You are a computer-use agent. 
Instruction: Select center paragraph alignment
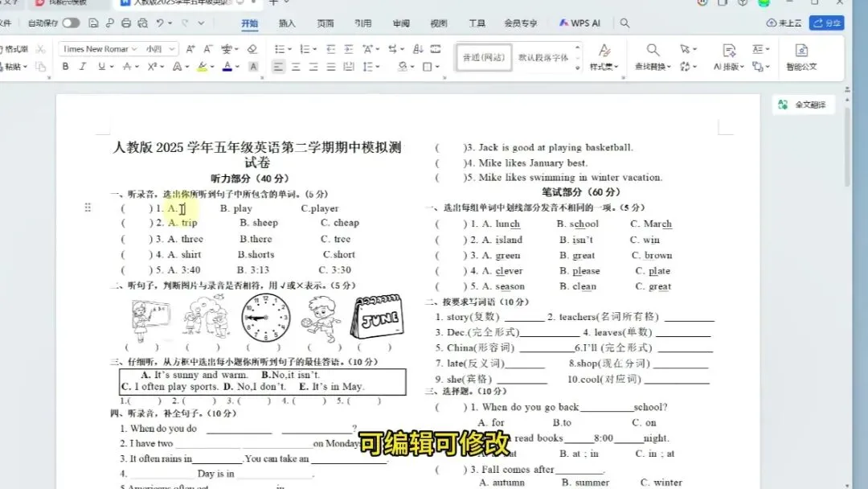(296, 67)
